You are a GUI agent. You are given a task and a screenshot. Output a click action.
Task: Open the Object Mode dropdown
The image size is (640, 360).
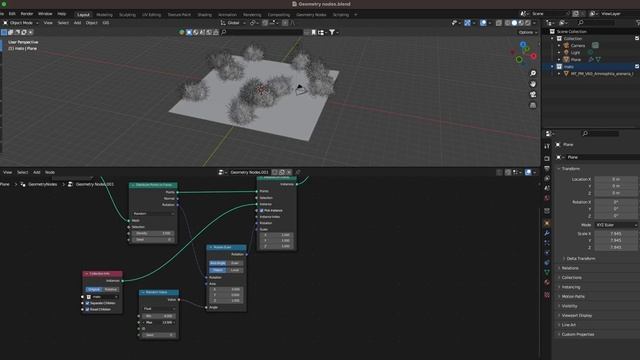click(20, 23)
